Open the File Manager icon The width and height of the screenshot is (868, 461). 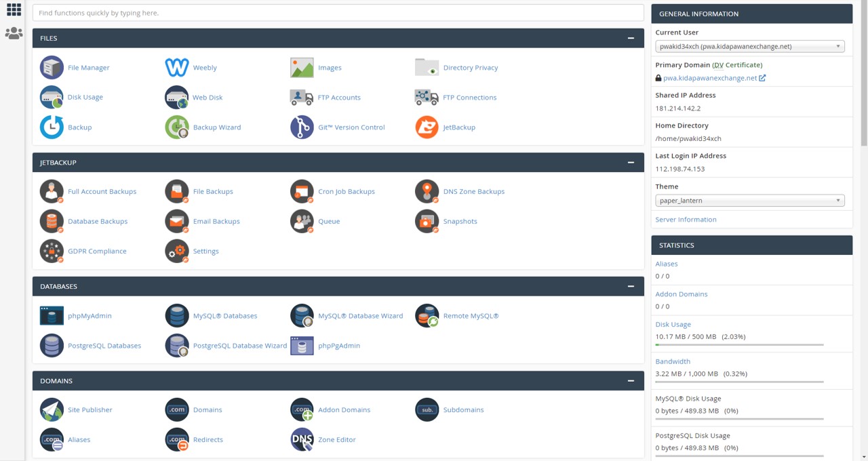coord(52,68)
